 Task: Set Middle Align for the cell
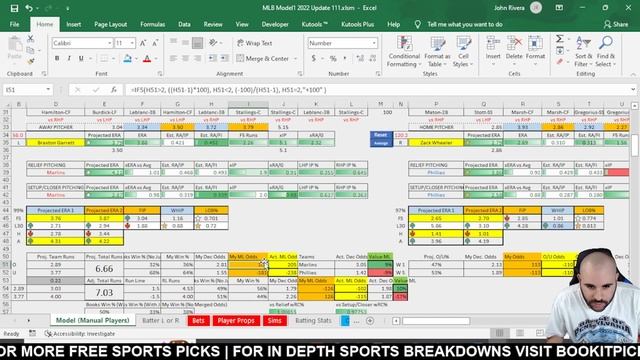pos(185,43)
